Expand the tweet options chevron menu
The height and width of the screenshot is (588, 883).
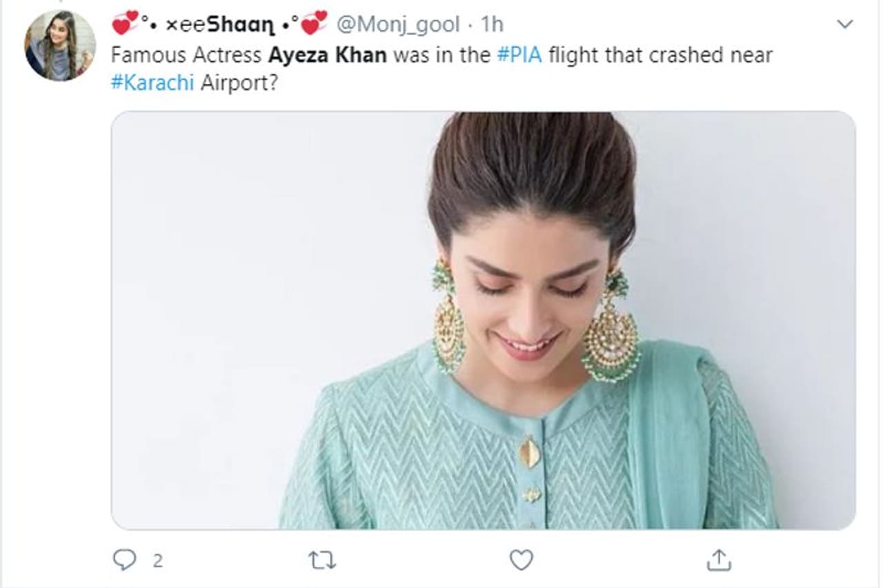(x=844, y=25)
